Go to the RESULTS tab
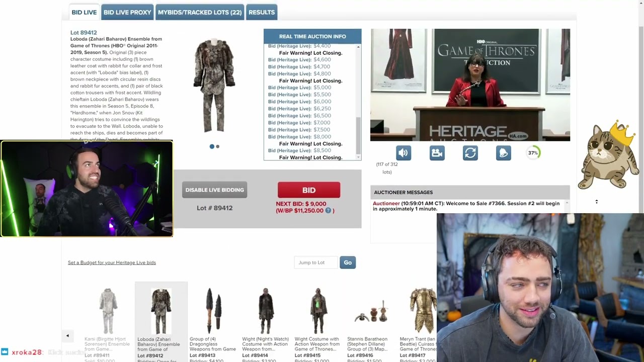This screenshot has width=644, height=362. pyautogui.click(x=262, y=12)
